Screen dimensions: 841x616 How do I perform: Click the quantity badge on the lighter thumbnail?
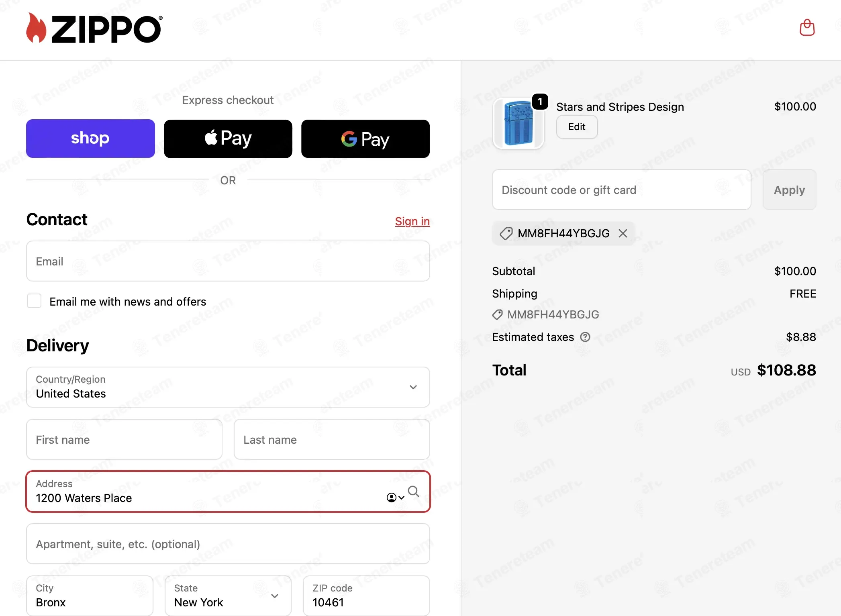click(540, 102)
